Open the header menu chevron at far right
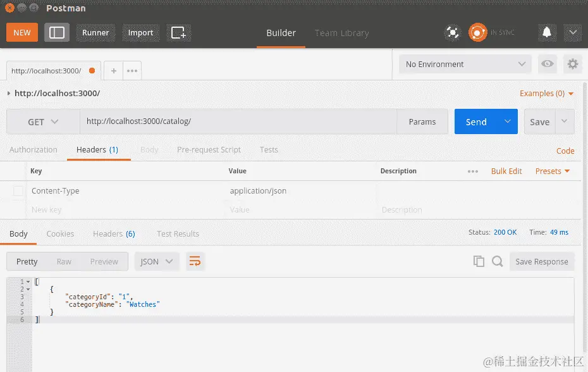588x372 pixels. 573,33
